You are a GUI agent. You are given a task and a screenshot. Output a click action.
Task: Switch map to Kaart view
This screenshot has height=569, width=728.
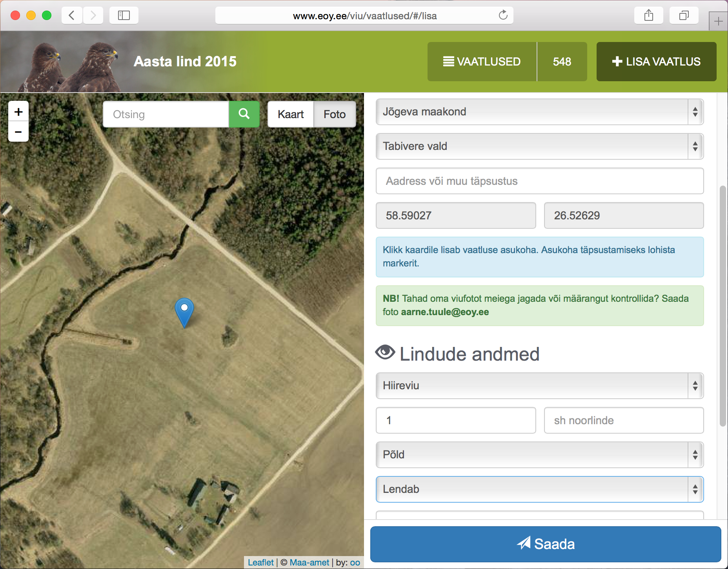coord(291,114)
